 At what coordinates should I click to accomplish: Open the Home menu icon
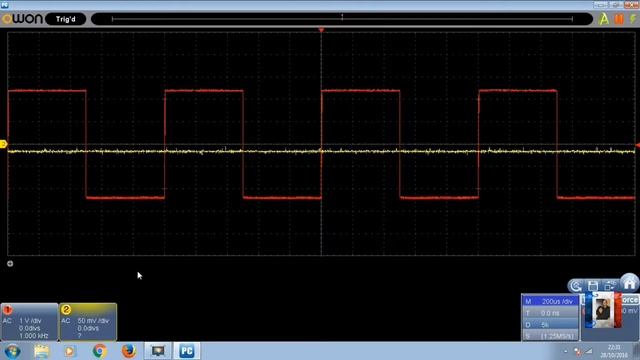(x=630, y=282)
